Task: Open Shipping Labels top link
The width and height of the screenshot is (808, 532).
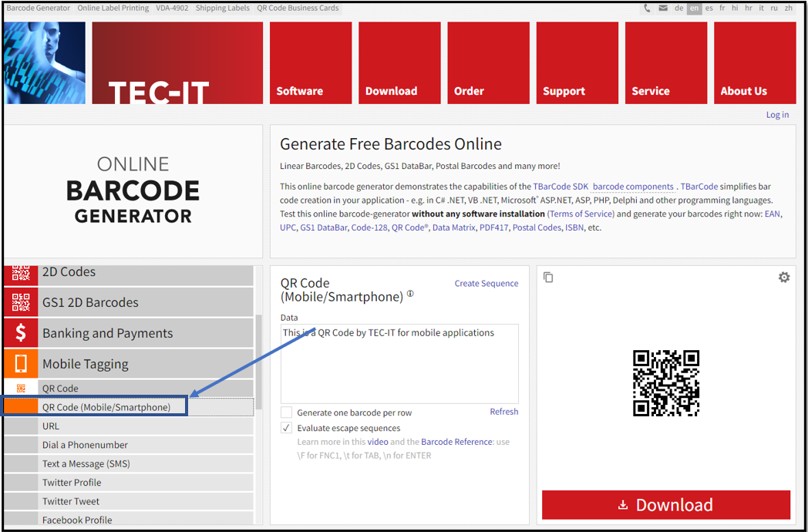Action: 223,8
